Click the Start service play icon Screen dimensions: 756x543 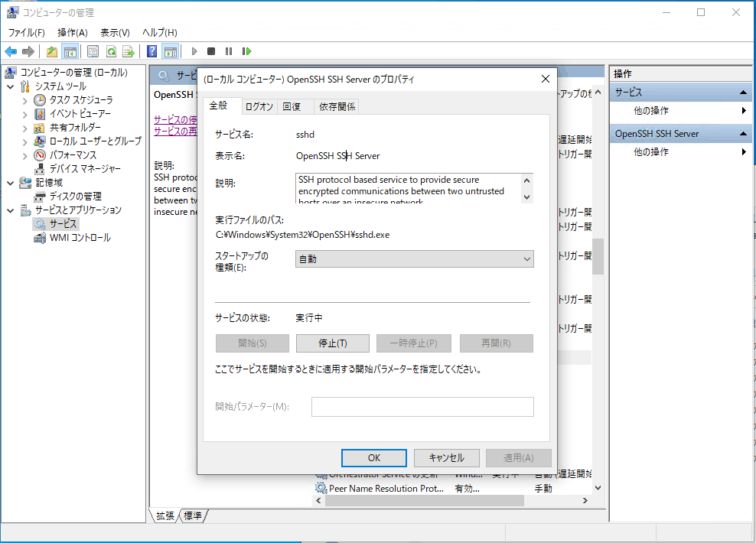point(194,51)
